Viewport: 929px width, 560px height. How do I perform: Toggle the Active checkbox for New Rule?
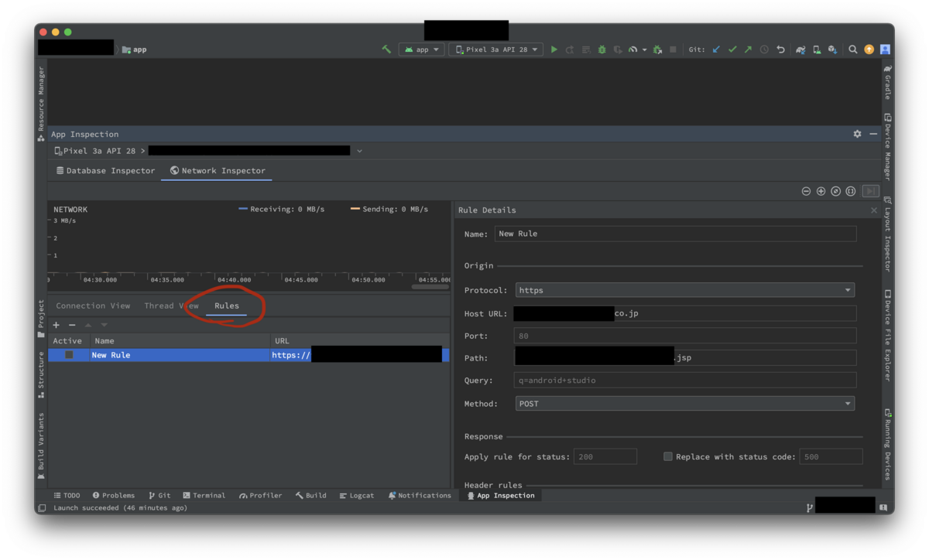coord(69,355)
